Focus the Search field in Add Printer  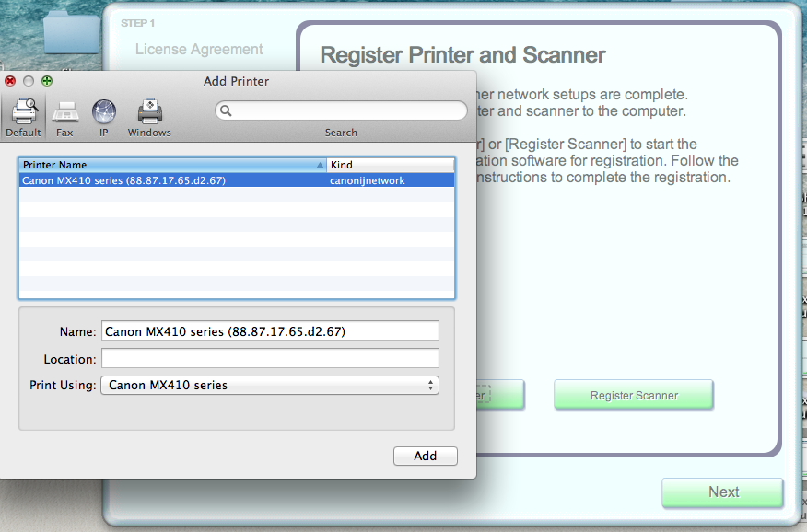(341, 110)
